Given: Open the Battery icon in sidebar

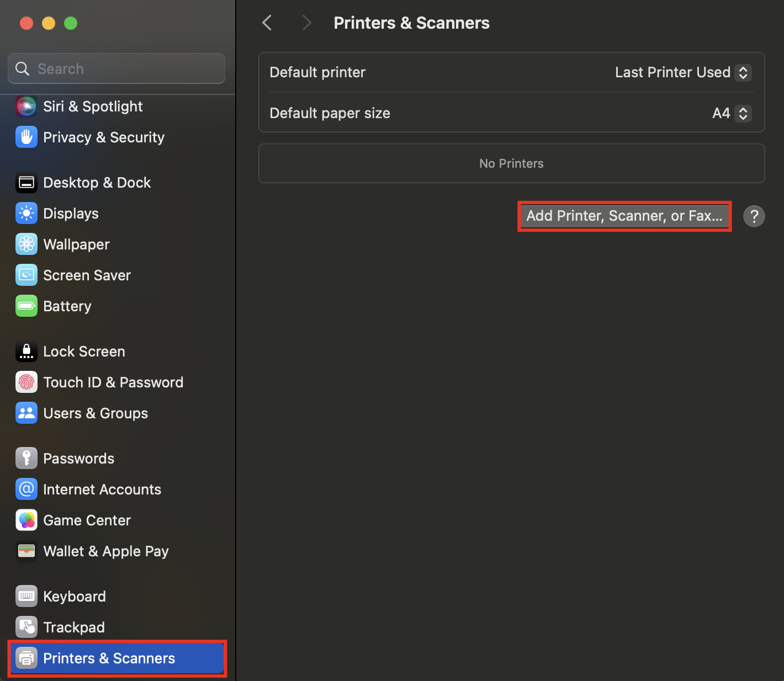Looking at the screenshot, I should (26, 306).
